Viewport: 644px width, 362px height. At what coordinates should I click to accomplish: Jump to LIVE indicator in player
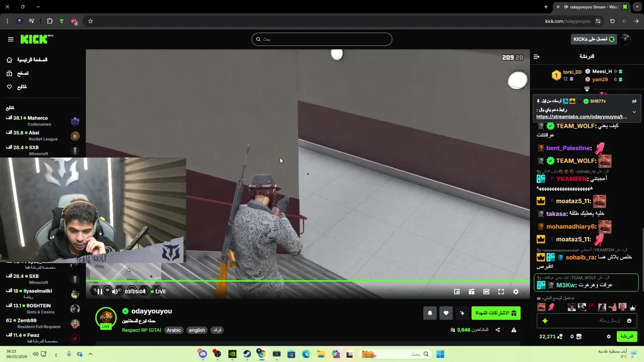click(158, 292)
